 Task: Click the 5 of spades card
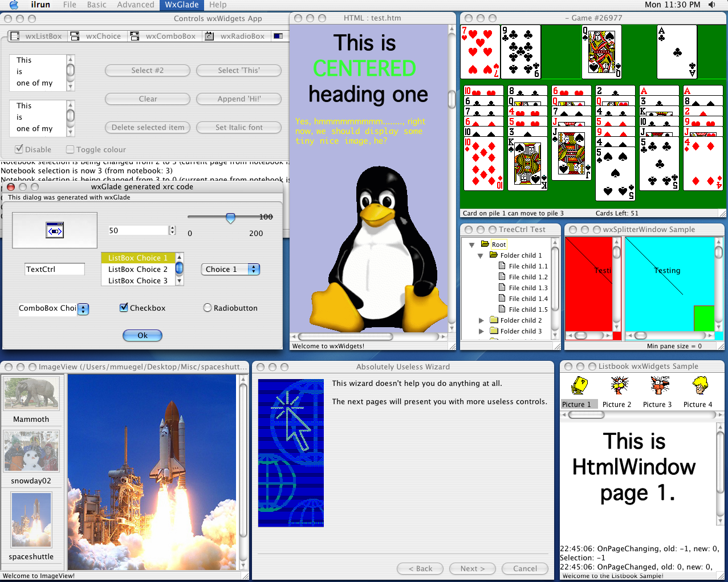pyautogui.click(x=615, y=174)
